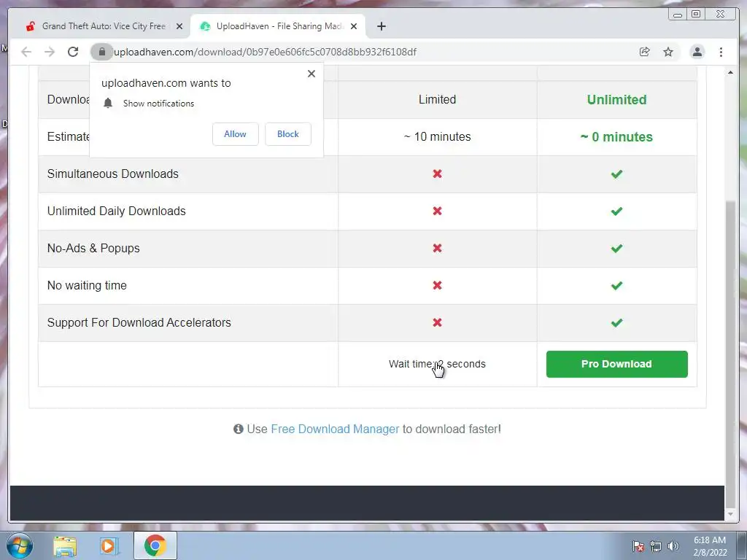Block notifications from uploadhaven.com
This screenshot has height=560, width=747.
[287, 134]
